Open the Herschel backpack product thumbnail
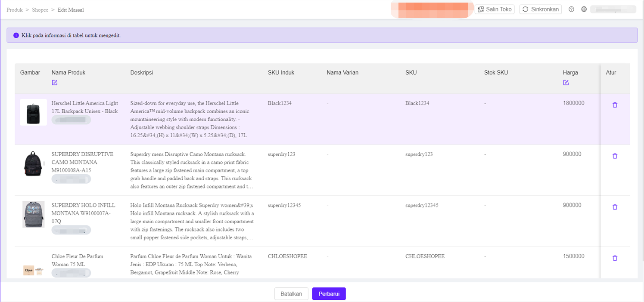Screen dimensions: 644x302 click(x=33, y=112)
